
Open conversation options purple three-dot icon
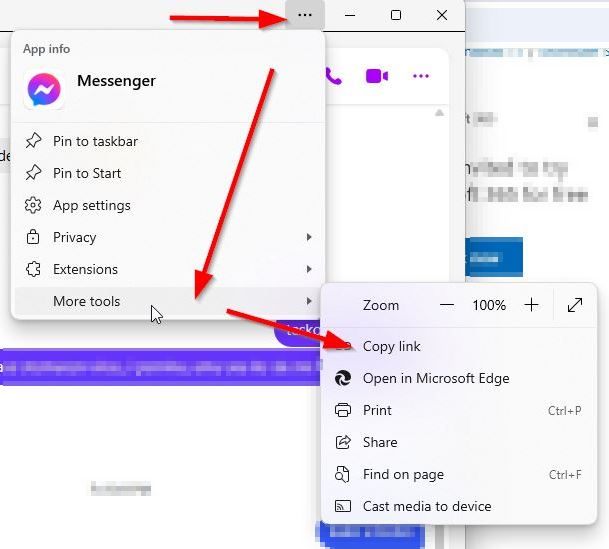[421, 76]
